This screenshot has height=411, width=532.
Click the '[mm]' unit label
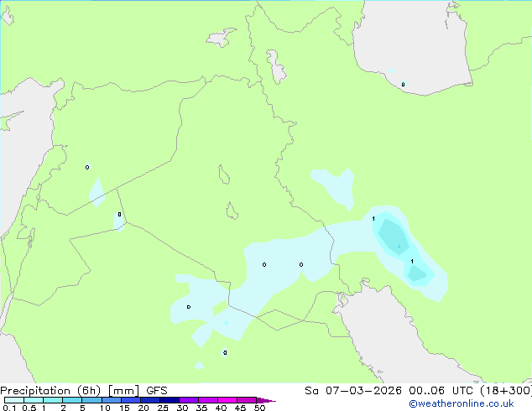coord(123,391)
